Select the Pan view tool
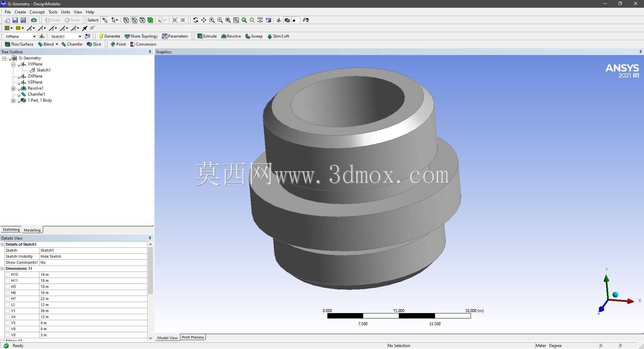This screenshot has width=644, height=349. tap(204, 20)
